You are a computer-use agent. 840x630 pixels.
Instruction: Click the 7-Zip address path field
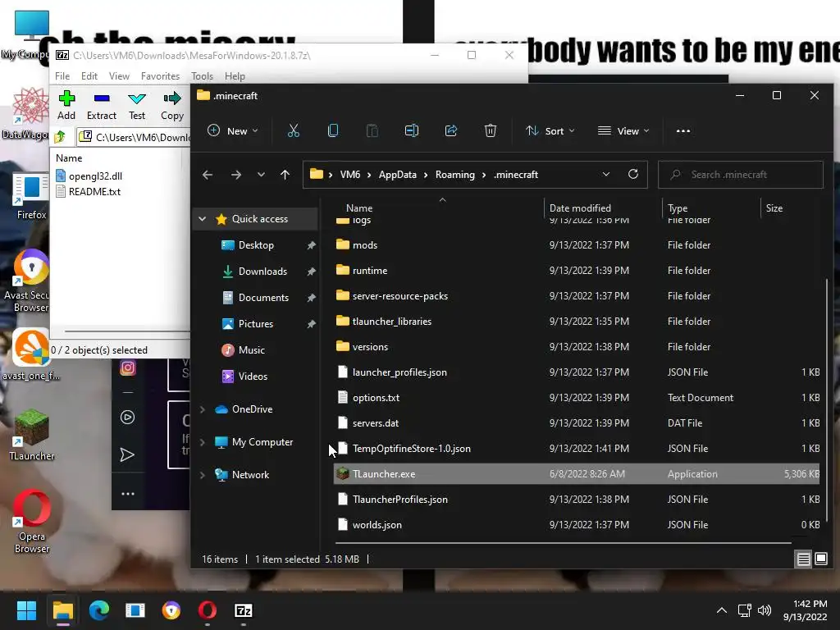tap(134, 137)
